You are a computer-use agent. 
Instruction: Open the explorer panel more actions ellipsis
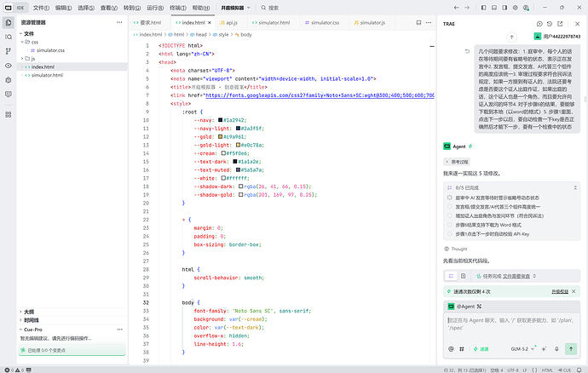tap(119, 22)
